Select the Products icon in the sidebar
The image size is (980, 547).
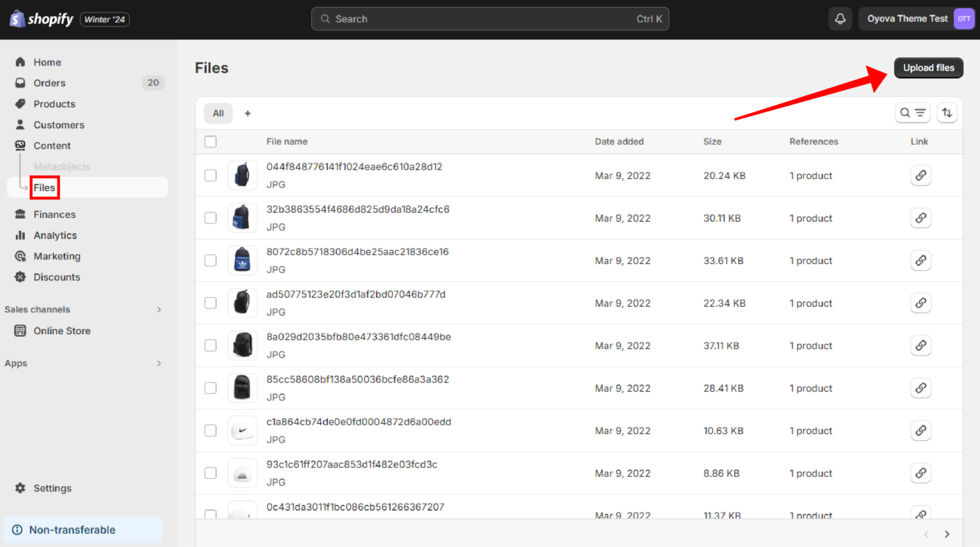20,104
